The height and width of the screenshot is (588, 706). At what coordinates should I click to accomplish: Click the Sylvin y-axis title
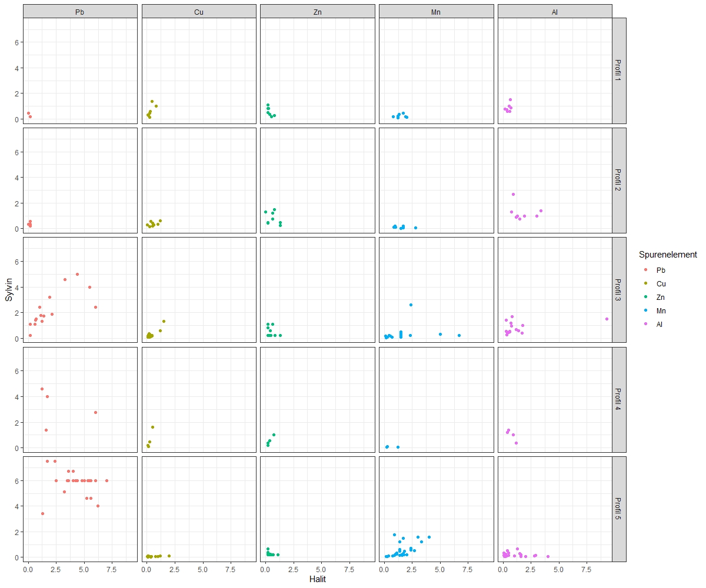(x=9, y=290)
